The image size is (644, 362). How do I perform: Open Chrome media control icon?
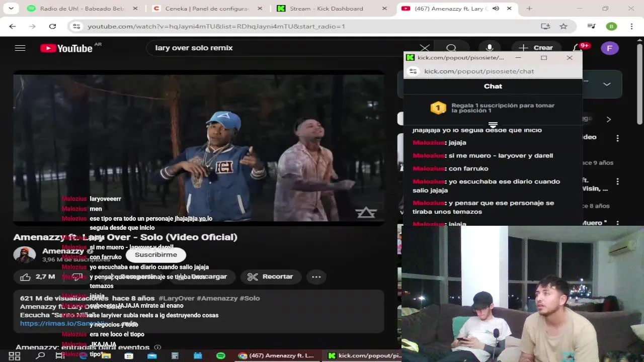point(591,26)
